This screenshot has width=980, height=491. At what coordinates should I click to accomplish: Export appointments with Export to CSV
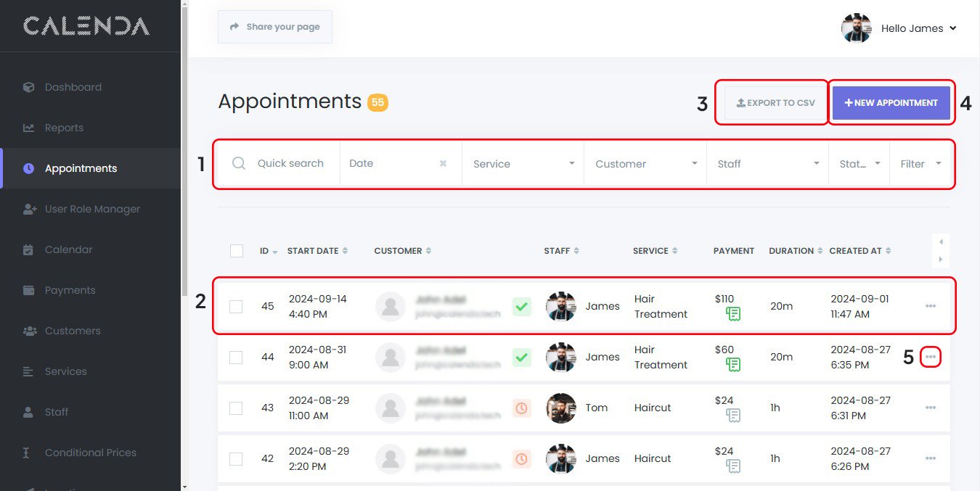(x=775, y=103)
